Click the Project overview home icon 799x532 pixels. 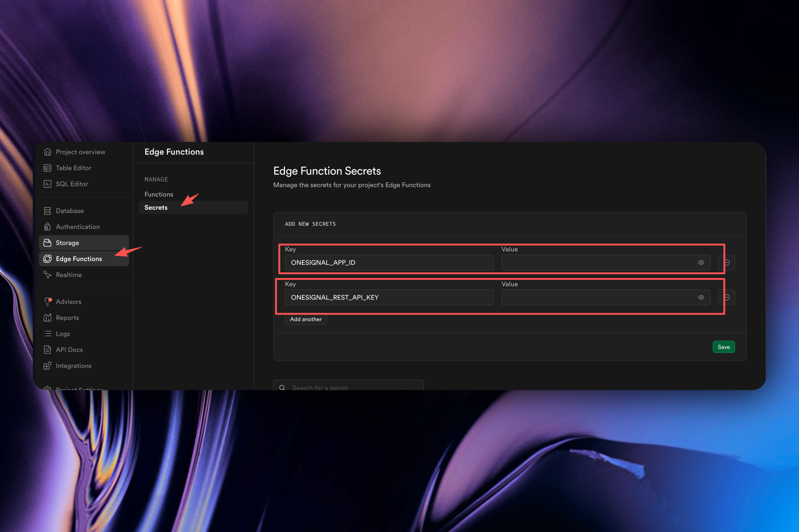(x=48, y=152)
